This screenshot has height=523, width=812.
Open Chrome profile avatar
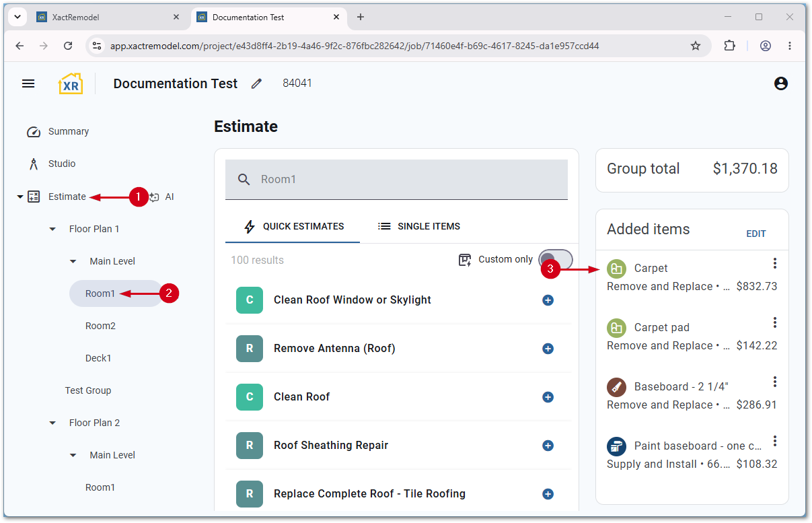click(x=766, y=46)
